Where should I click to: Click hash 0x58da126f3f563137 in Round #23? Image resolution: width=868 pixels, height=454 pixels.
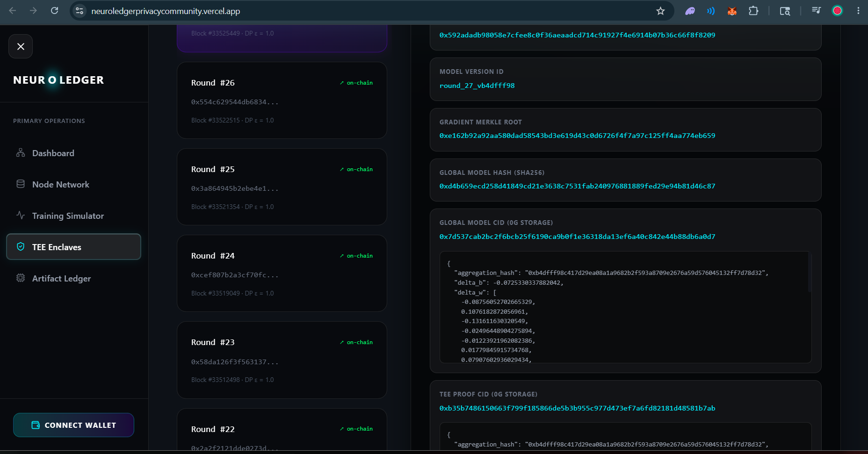[235, 362]
